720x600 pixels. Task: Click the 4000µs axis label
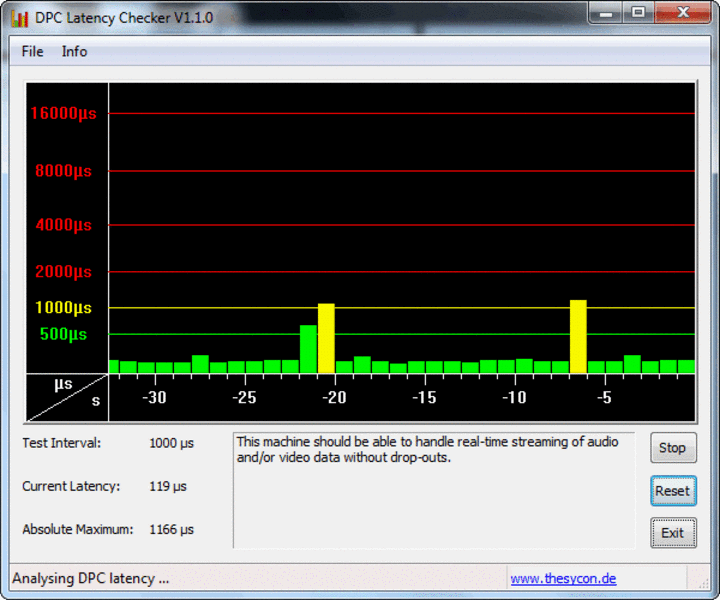[x=63, y=225]
